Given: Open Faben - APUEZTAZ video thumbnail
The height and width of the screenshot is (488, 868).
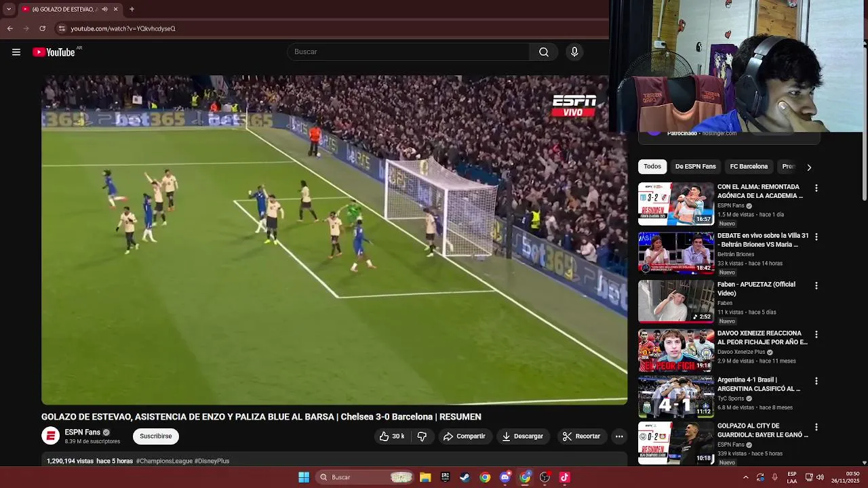Looking at the screenshot, I should tap(676, 302).
